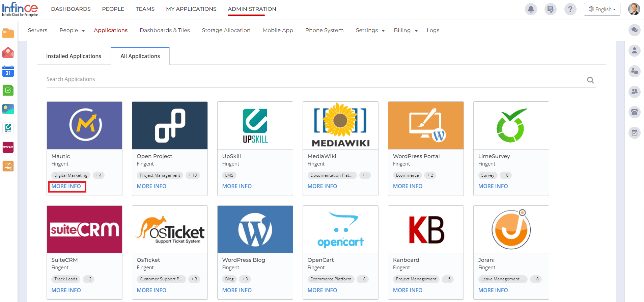Image resolution: width=644 pixels, height=302 pixels.
Task: Open the green checkmark tasks icon
Action: coord(8,90)
